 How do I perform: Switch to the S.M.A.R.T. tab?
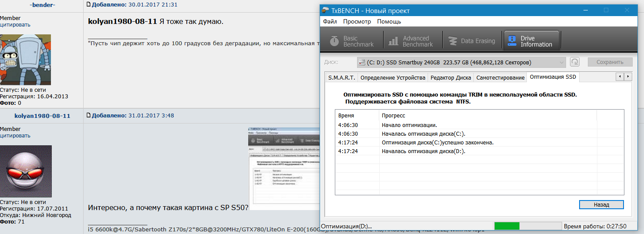coord(342,78)
